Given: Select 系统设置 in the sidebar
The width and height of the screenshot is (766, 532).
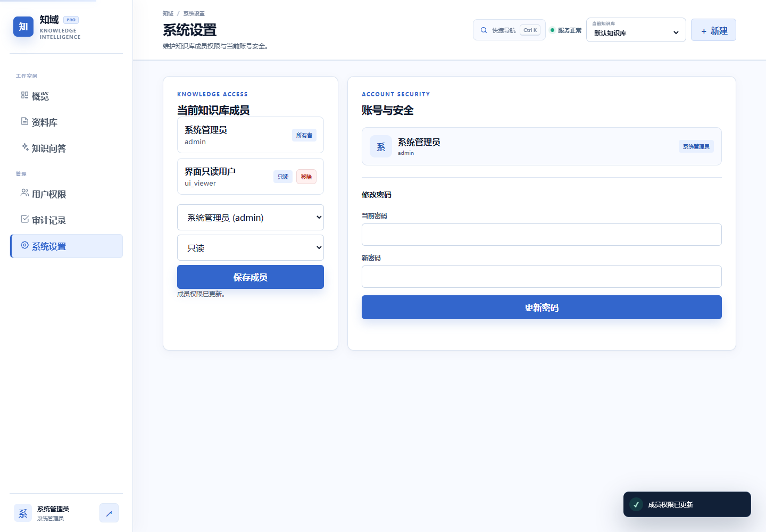Looking at the screenshot, I should coord(66,246).
